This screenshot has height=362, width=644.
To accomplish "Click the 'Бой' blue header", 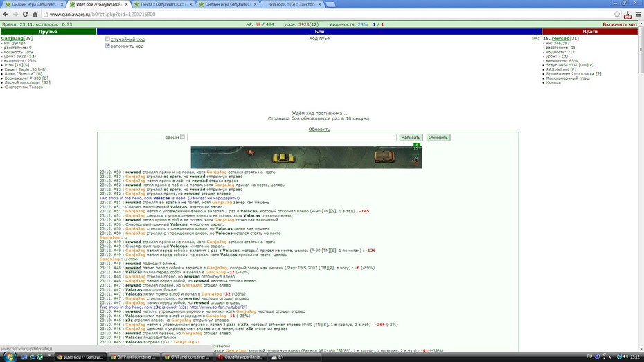I will tap(319, 32).
